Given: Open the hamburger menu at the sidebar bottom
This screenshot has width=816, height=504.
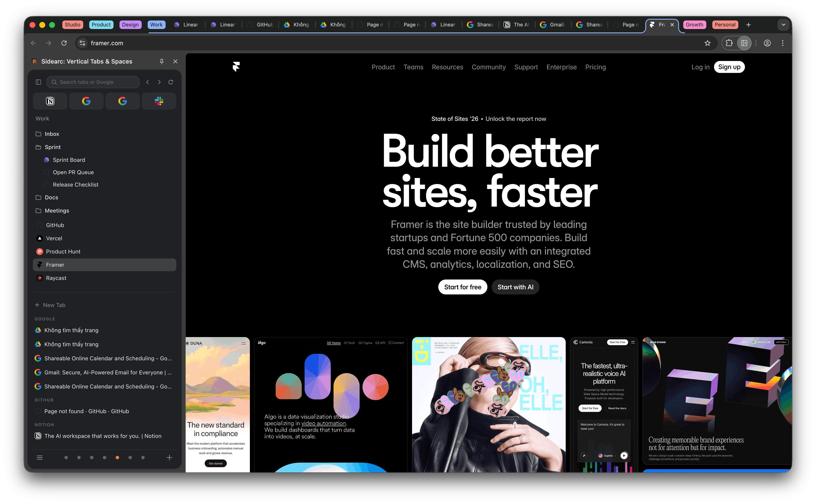Looking at the screenshot, I should [x=40, y=457].
